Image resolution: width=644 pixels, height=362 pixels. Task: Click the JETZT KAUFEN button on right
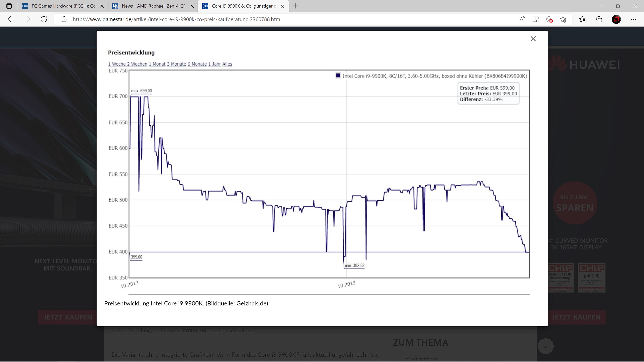pos(576,317)
